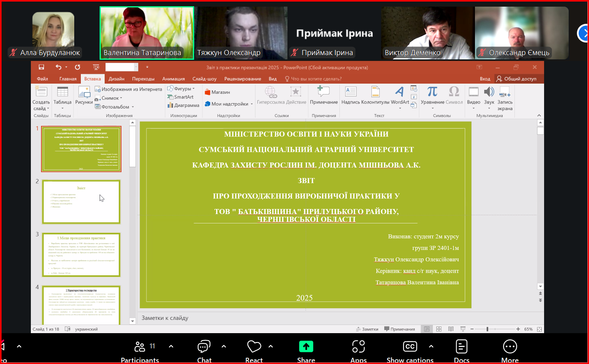The image size is (589, 364).
Task: Click the Диаграмма chart icon
Action: click(x=183, y=105)
